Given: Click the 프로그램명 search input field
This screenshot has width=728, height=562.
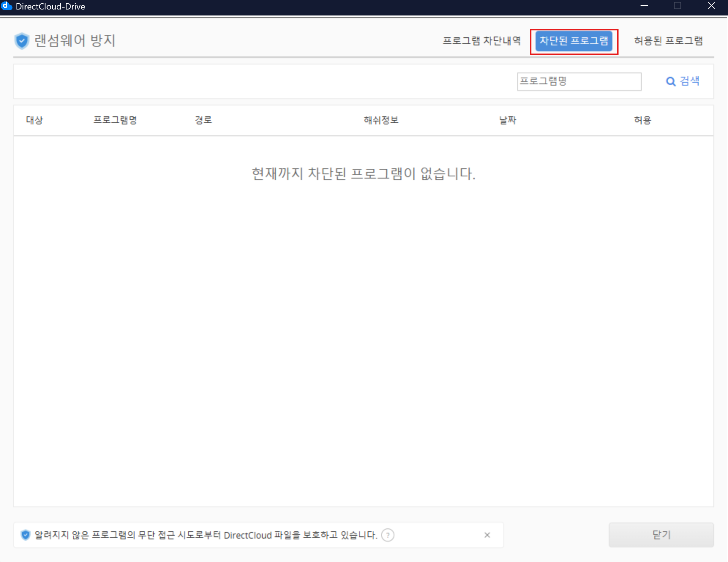Looking at the screenshot, I should click(579, 81).
